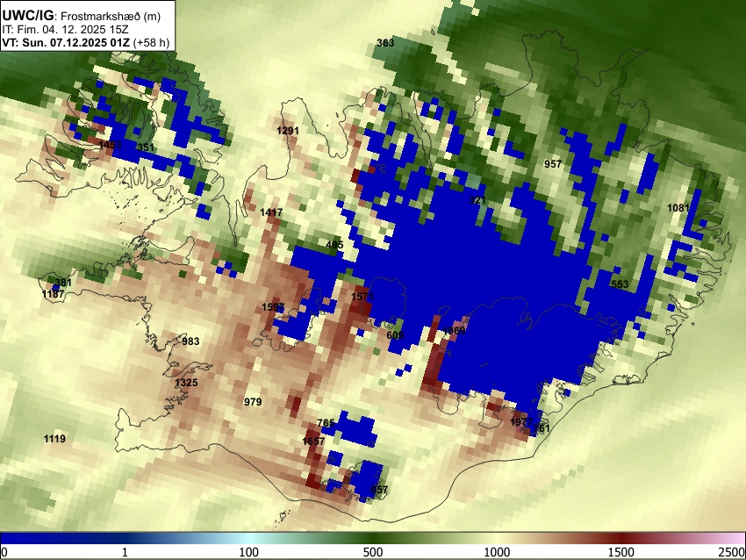This screenshot has height=560, width=746.
Task: Click the map value 495
Action: [335, 245]
